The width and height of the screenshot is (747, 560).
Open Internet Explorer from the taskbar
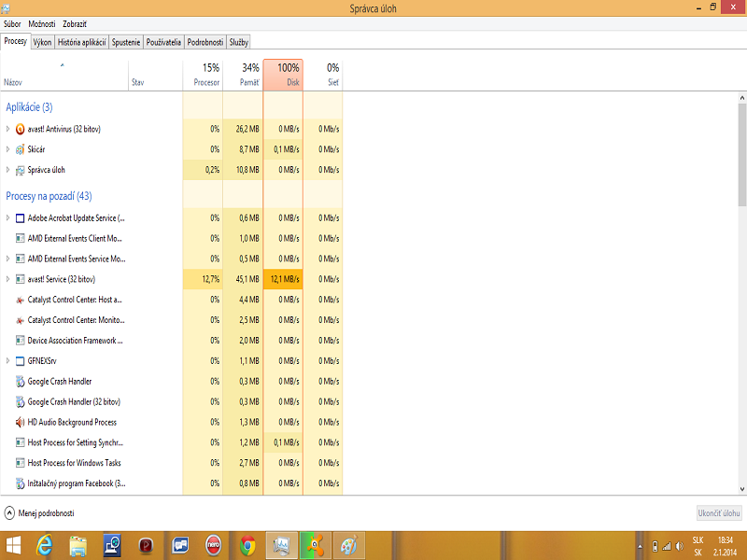[44, 545]
